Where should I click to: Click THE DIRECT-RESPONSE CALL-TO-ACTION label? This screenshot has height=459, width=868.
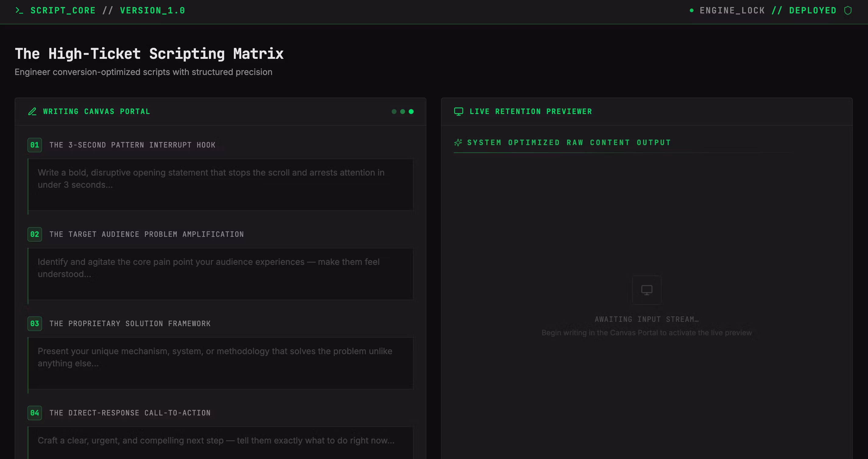point(130,413)
